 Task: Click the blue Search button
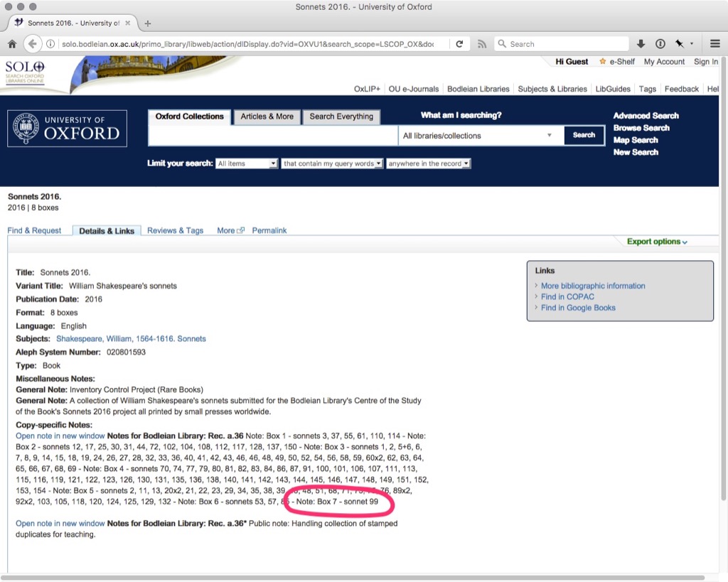point(584,135)
